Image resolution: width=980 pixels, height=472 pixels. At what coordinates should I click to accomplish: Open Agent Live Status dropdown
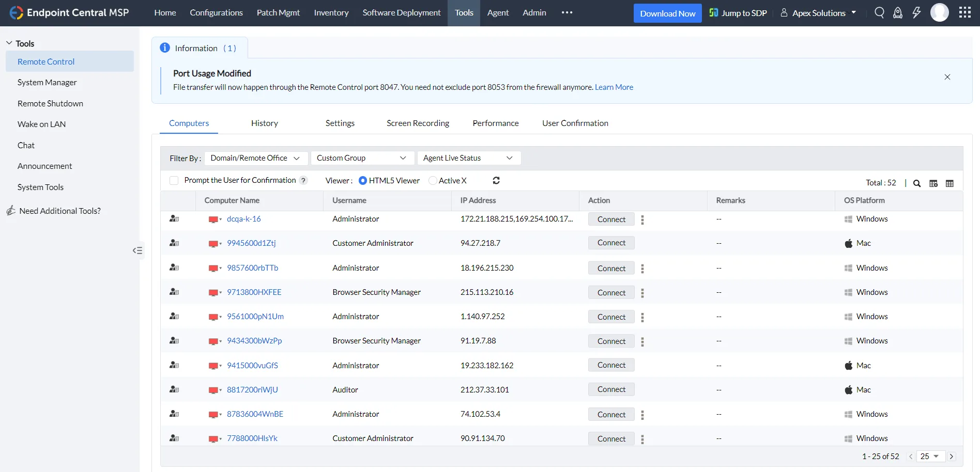pos(469,158)
